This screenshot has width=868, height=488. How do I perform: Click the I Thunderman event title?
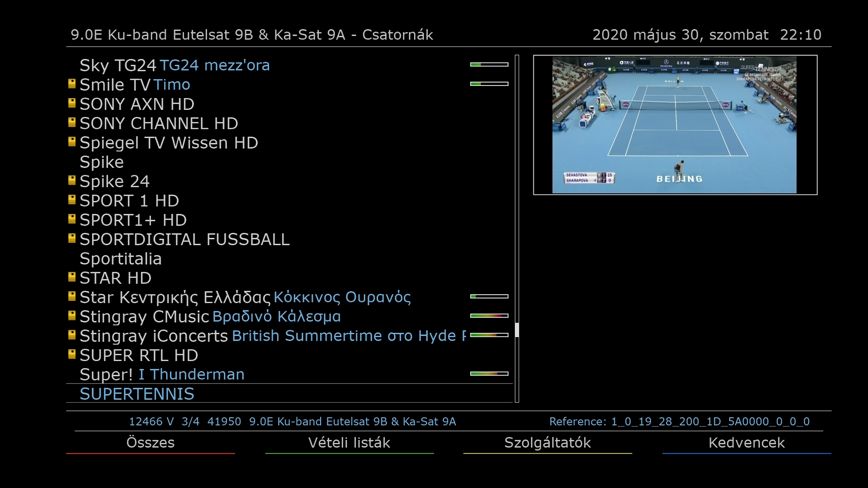coord(192,375)
